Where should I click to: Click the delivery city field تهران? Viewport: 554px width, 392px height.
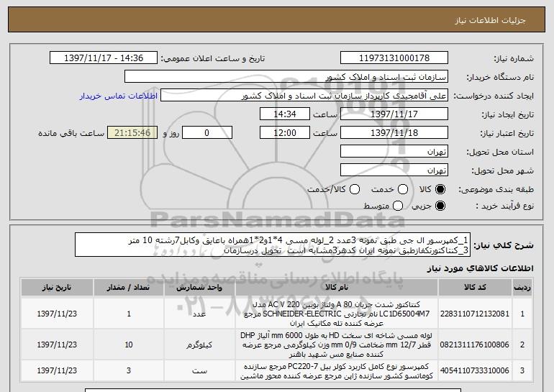(x=394, y=170)
